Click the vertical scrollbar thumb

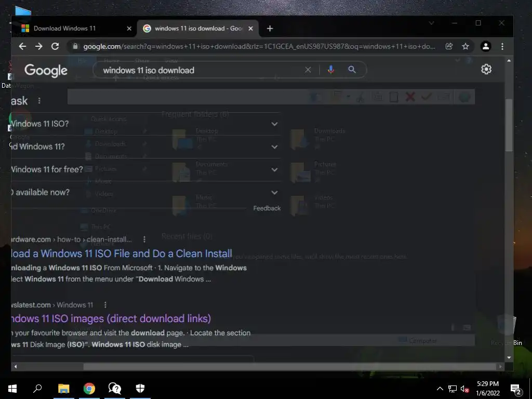[x=509, y=125]
